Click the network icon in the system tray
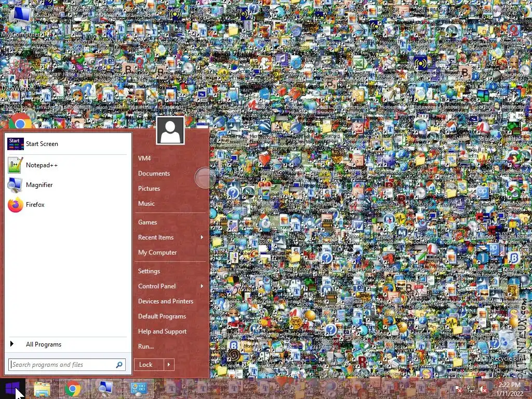532x399 pixels. [x=470, y=389]
